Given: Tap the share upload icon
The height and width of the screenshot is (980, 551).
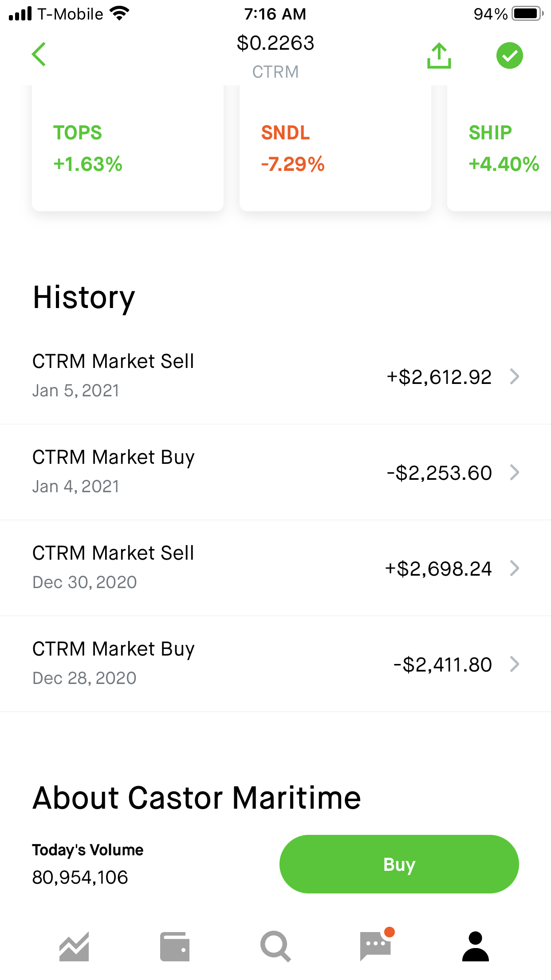Looking at the screenshot, I should tap(439, 56).
